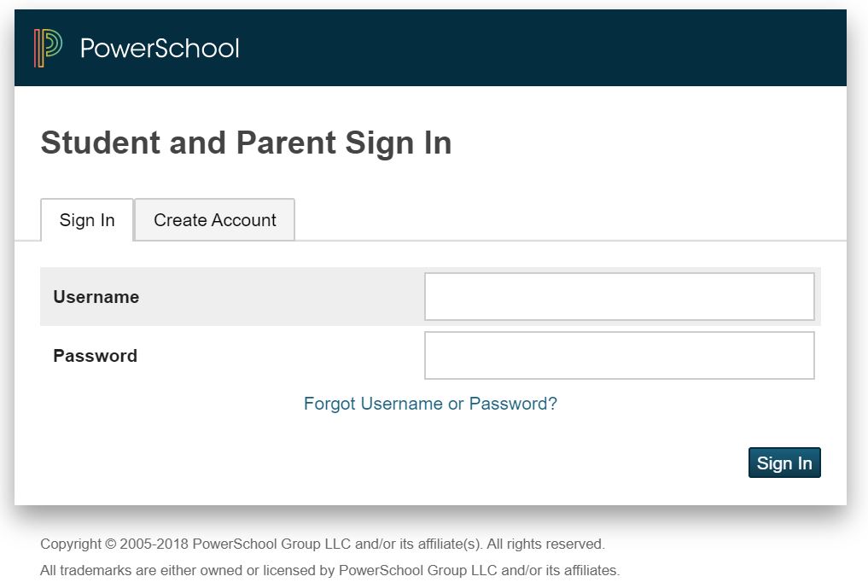
Task: Open Forgot Username or Password link
Action: (430, 404)
